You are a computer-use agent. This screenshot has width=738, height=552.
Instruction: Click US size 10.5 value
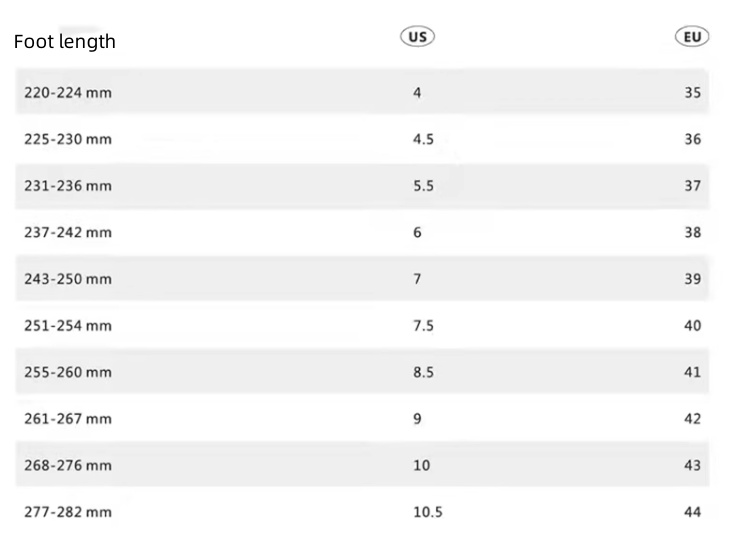coord(427,512)
